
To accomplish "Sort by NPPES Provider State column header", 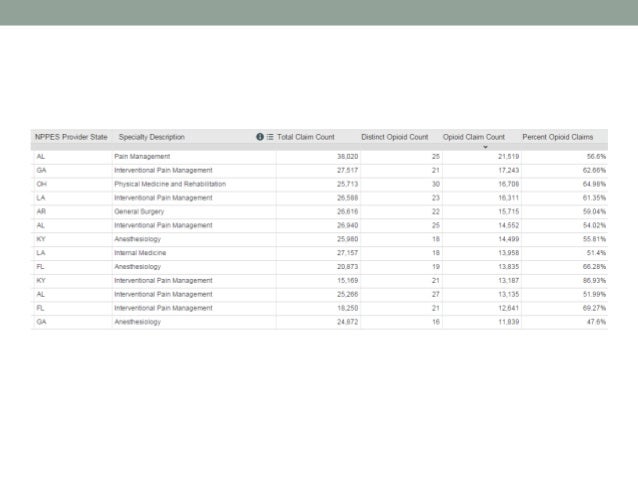I will click(71, 137).
